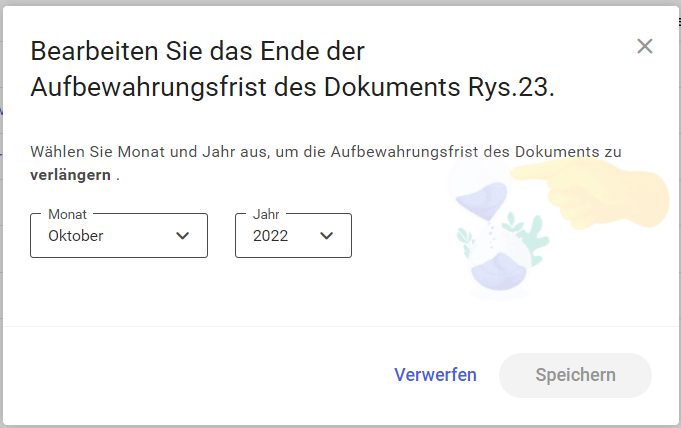Click the description text about Aufbewahrungsfrist
The width and height of the screenshot is (681, 428).
tap(326, 163)
